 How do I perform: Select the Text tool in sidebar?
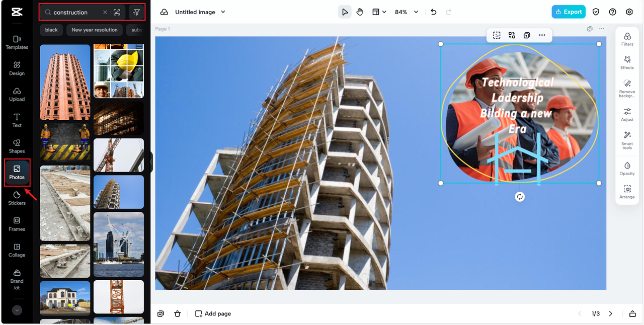[x=17, y=120]
